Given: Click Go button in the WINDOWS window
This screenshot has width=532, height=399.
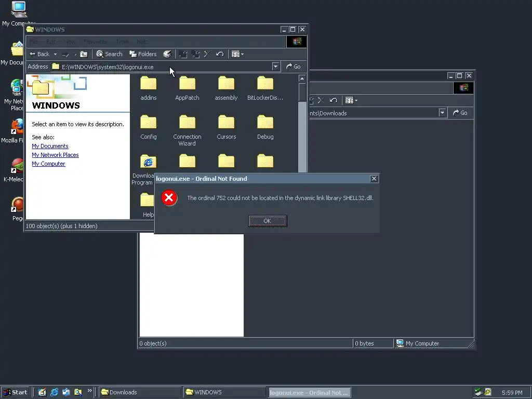Looking at the screenshot, I should [294, 66].
